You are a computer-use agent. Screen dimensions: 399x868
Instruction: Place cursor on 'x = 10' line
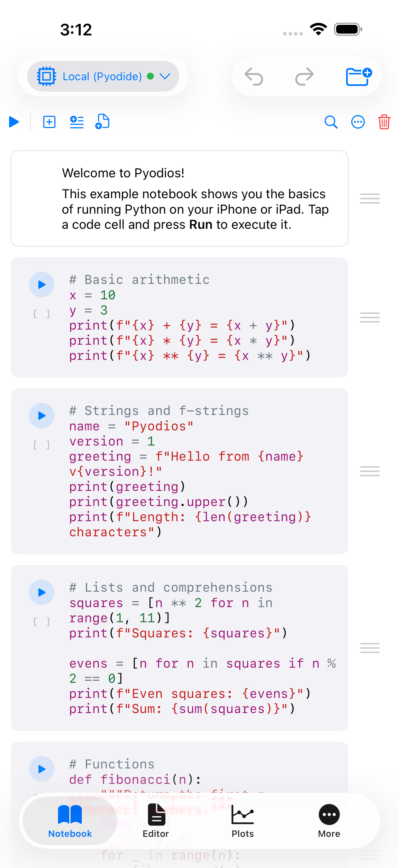coord(92,295)
